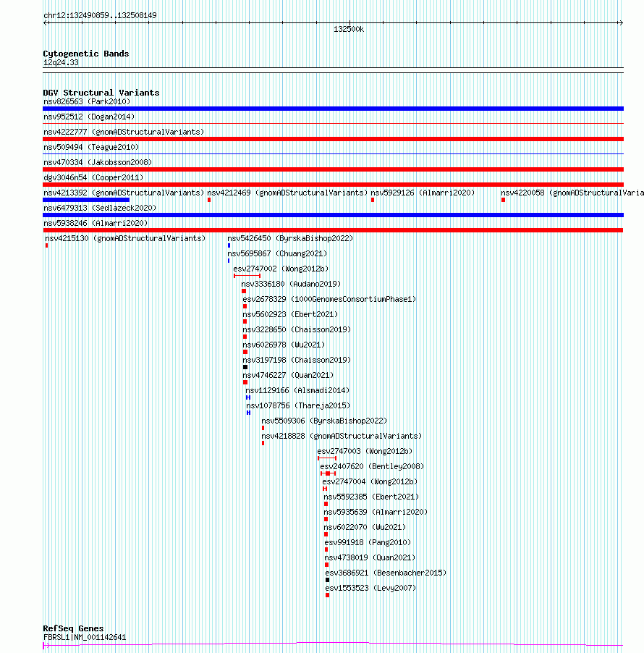
Task: Select nsv6022070 (Wu2021) variant label
Action: (x=365, y=527)
